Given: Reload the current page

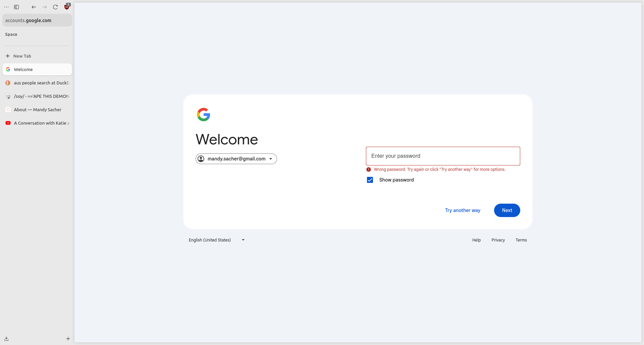Looking at the screenshot, I should [55, 7].
